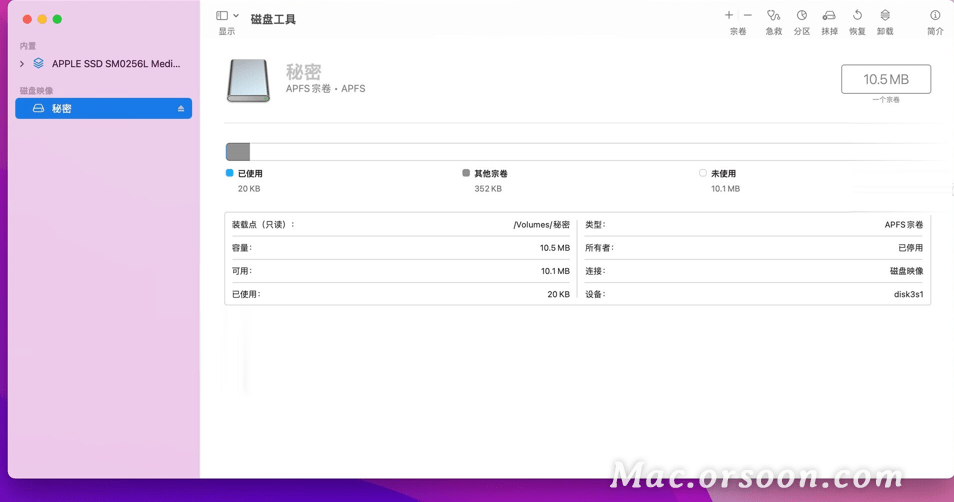This screenshot has width=954, height=502.
Task: Click the 已使用 legend label
Action: click(250, 173)
